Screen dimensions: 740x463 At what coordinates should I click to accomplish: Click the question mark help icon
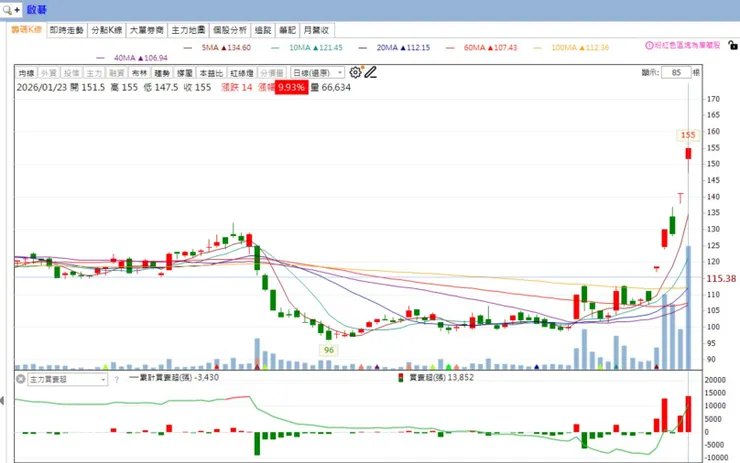117,379
